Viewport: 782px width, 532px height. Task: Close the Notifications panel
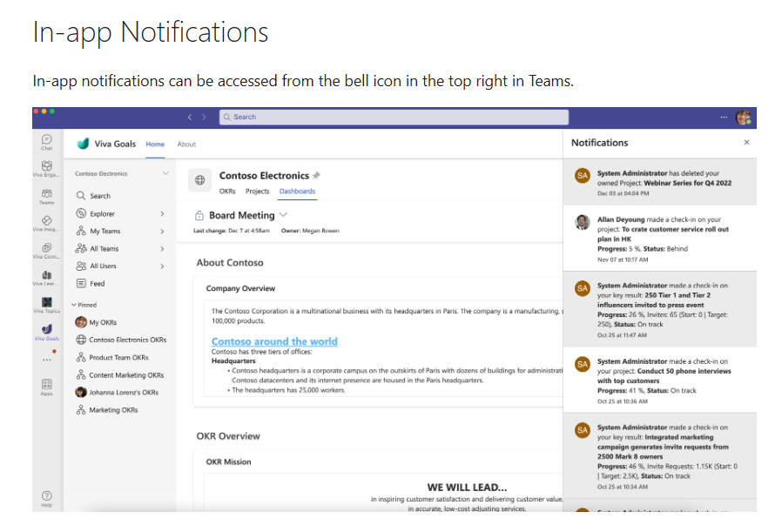[746, 142]
